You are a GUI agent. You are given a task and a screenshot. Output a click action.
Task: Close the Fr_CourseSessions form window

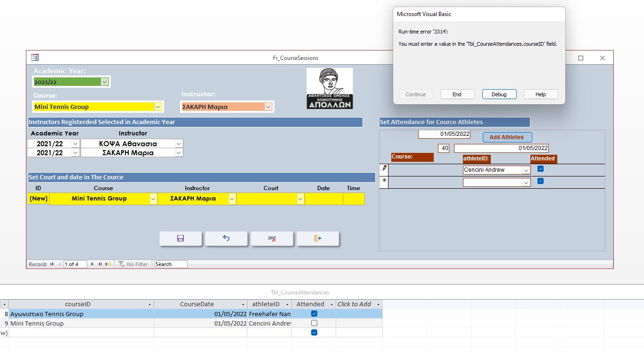pyautogui.click(x=603, y=58)
